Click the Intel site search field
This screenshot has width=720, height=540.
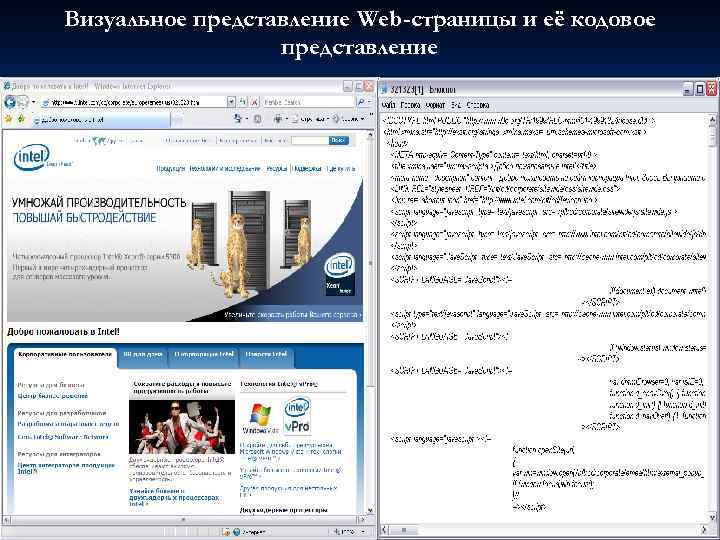[x=309, y=141]
